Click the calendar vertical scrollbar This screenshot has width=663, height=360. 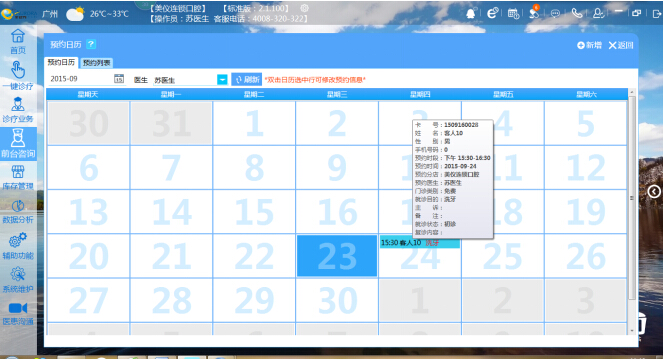632,198
